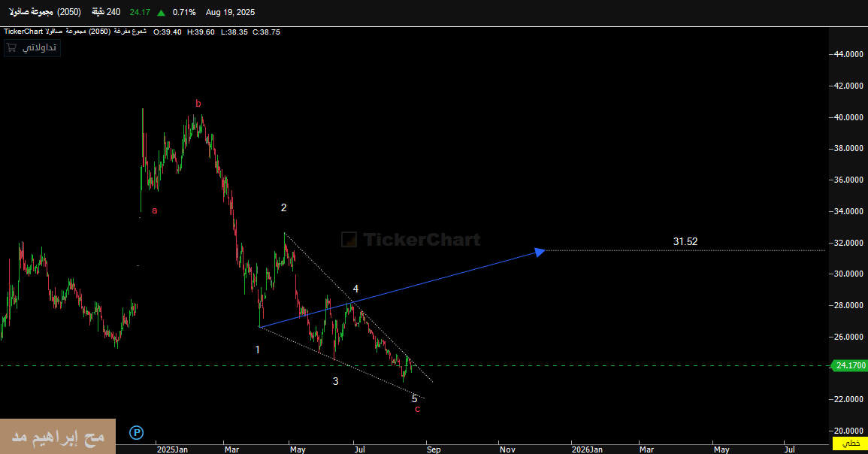Click the C:38.75 close value
This screenshot has width=868, height=454.
pos(266,32)
